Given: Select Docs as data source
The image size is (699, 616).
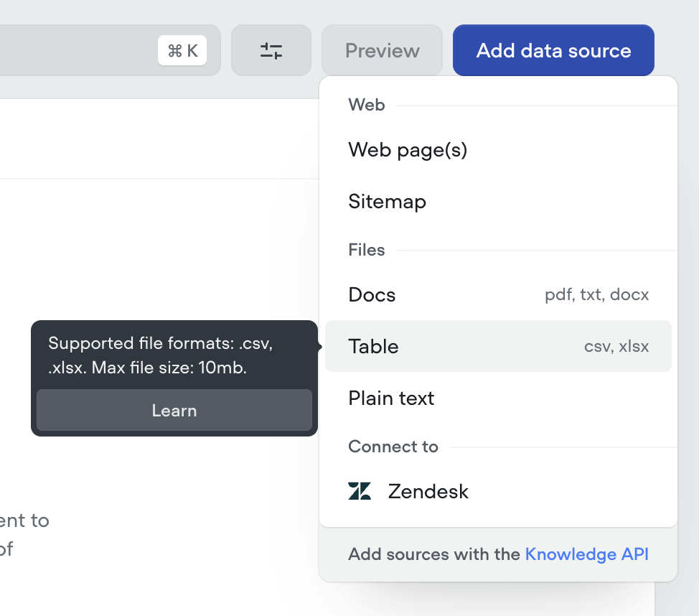Looking at the screenshot, I should click(x=372, y=295).
